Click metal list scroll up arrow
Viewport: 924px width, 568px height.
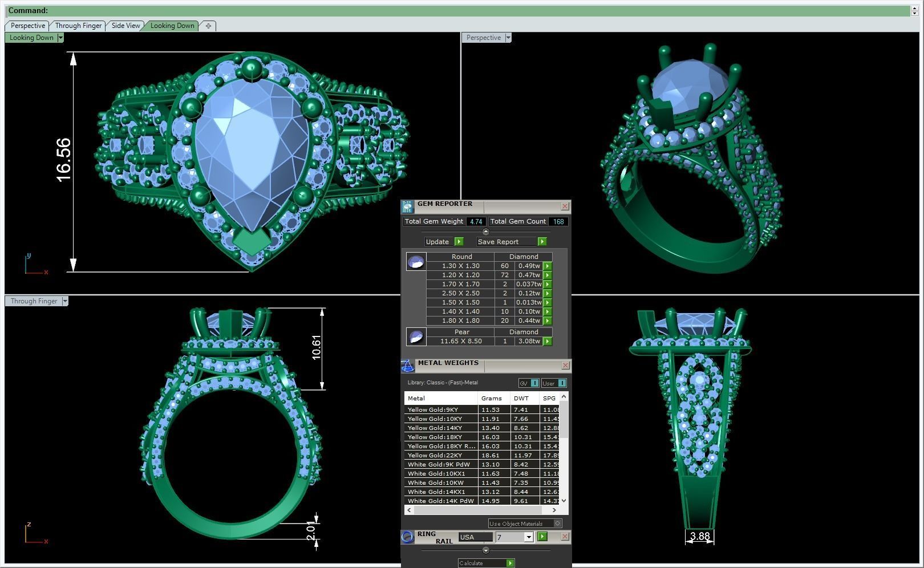[x=564, y=396]
